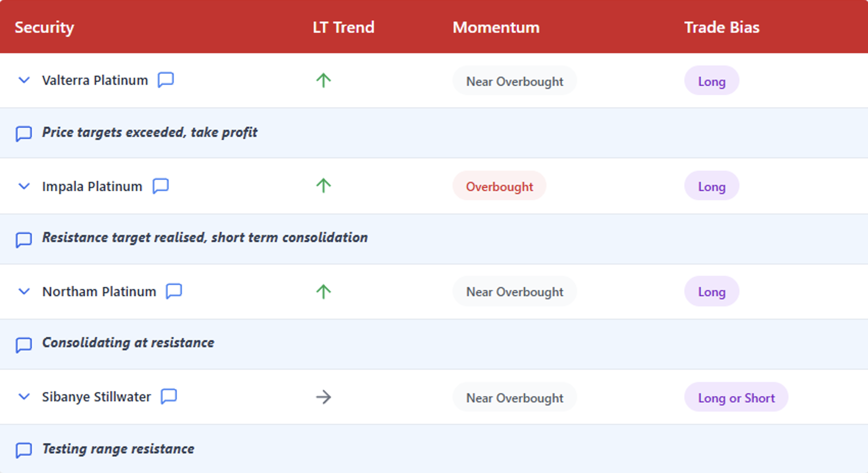The height and width of the screenshot is (473, 868).
Task: Collapse the Impala Platinum row chevron
Action: 24,186
